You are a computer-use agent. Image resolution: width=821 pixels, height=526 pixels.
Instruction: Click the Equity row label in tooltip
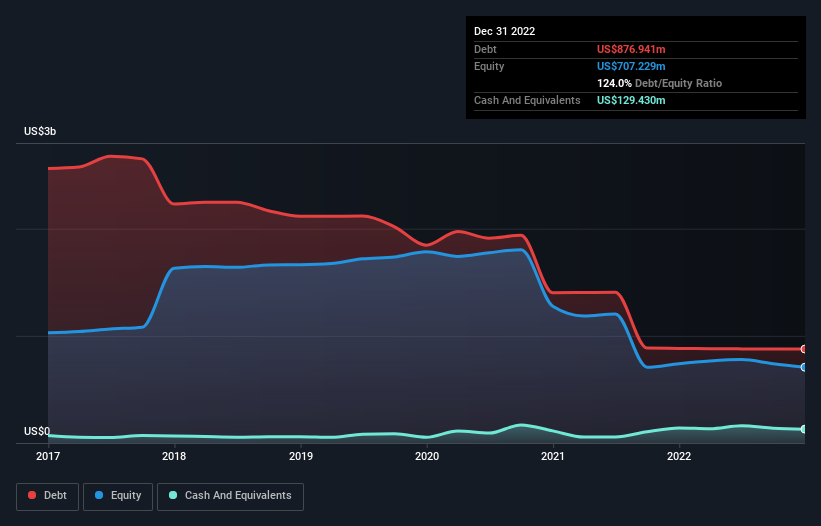click(489, 66)
